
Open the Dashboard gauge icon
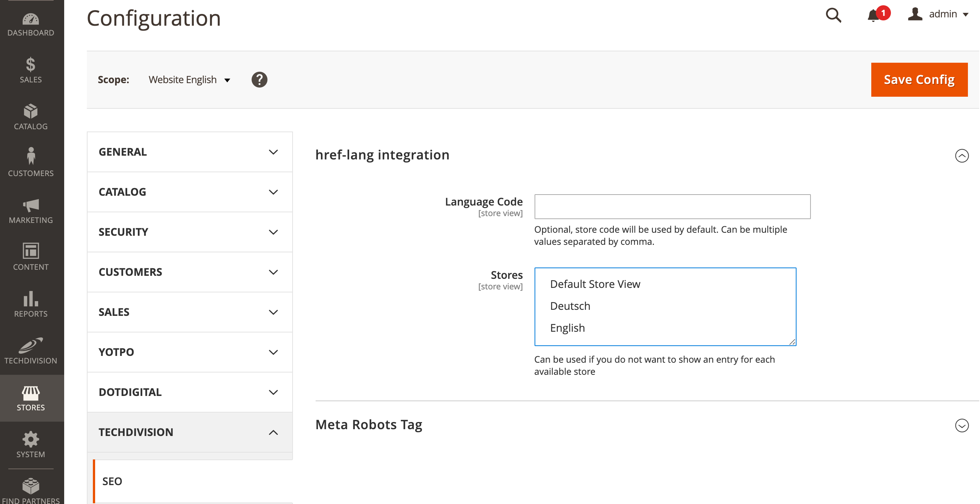pyautogui.click(x=31, y=20)
